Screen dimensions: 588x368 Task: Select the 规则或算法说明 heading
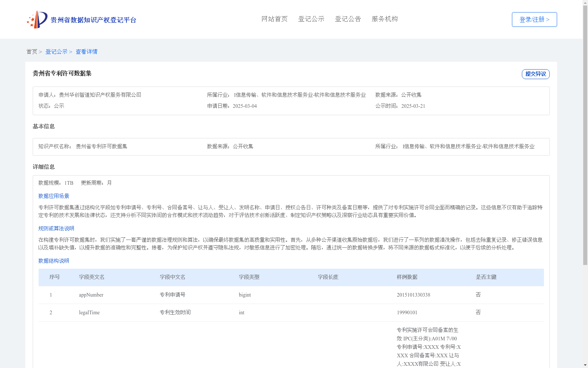(x=56, y=229)
